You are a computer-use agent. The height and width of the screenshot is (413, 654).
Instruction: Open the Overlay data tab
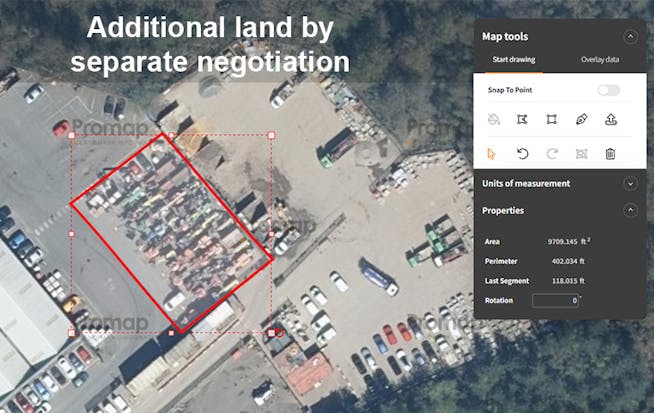click(600, 60)
